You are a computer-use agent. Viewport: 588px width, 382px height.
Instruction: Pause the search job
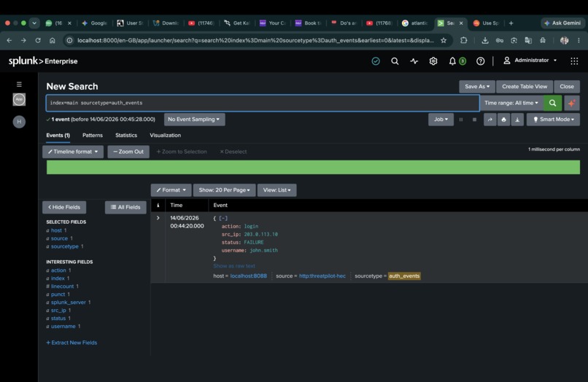click(461, 120)
